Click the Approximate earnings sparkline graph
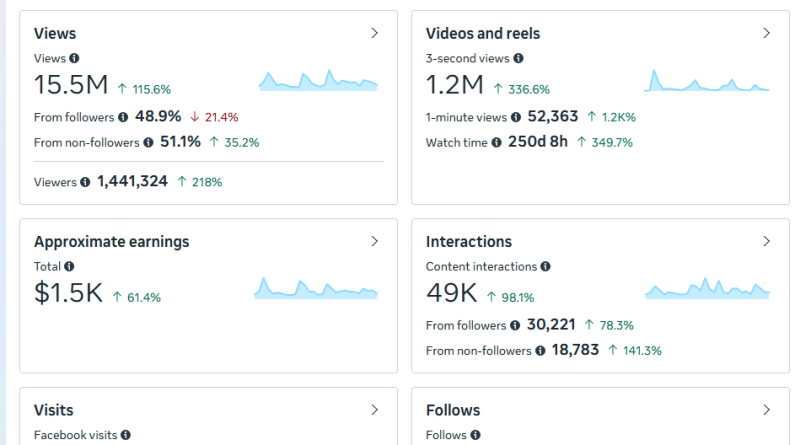 click(x=316, y=289)
